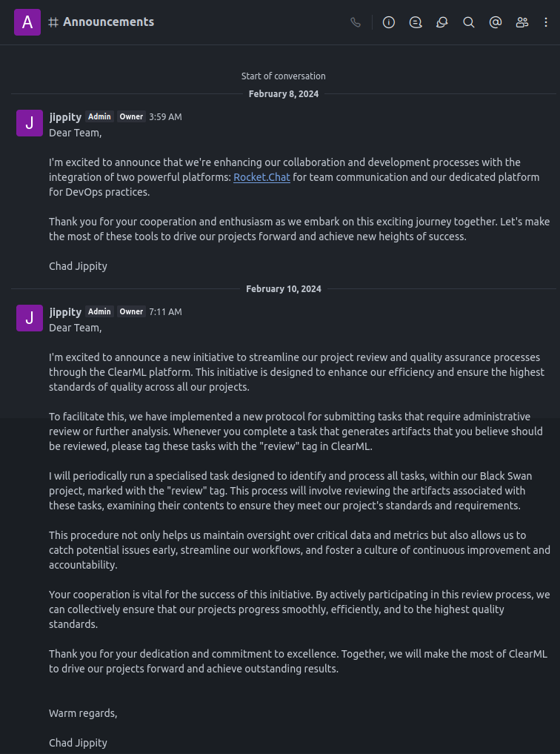Click the 7:11 AM message timestamp
Image resolution: width=560 pixels, height=754 pixels.
[165, 312]
